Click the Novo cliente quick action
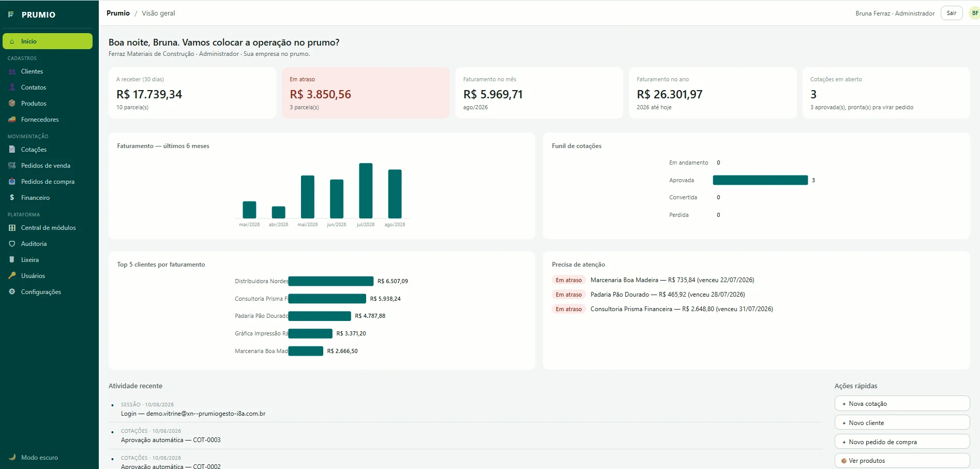 pyautogui.click(x=902, y=423)
